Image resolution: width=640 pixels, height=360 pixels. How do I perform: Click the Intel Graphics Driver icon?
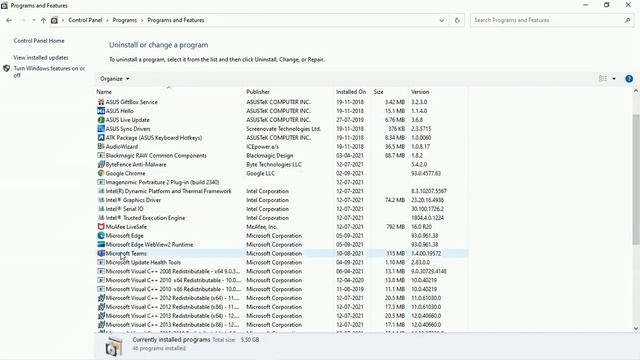[x=101, y=200]
